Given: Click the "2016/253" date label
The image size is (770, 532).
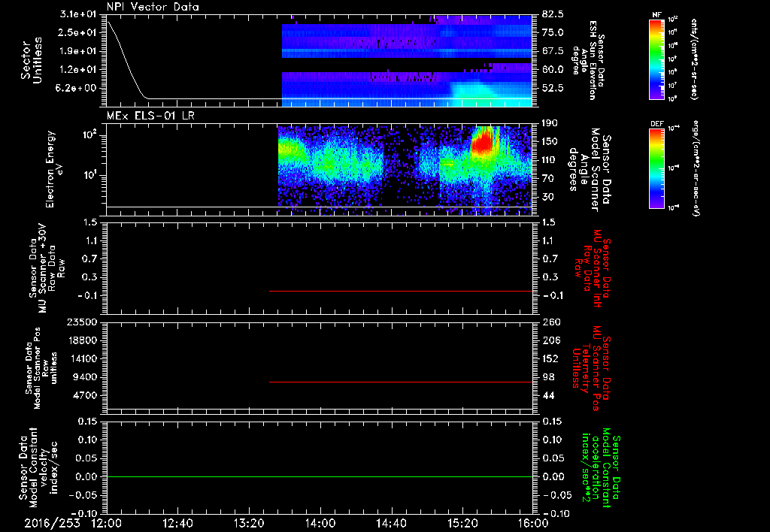Looking at the screenshot, I should click(52, 523).
